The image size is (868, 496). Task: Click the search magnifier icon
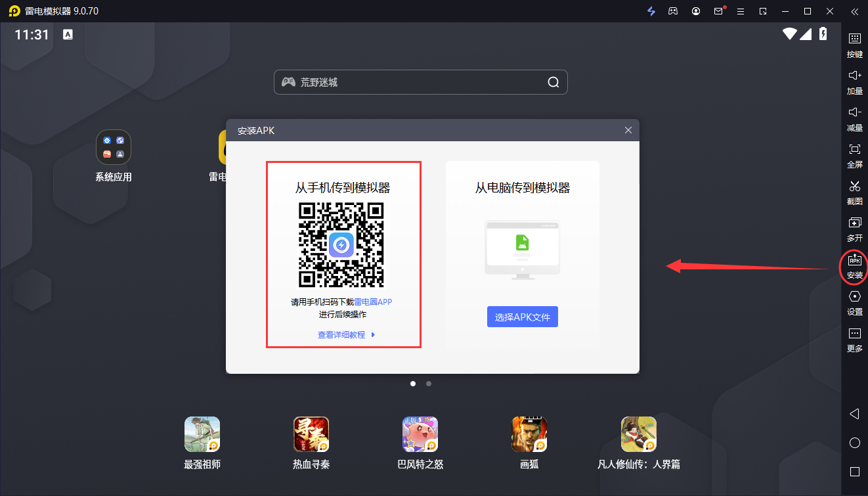[x=553, y=82]
